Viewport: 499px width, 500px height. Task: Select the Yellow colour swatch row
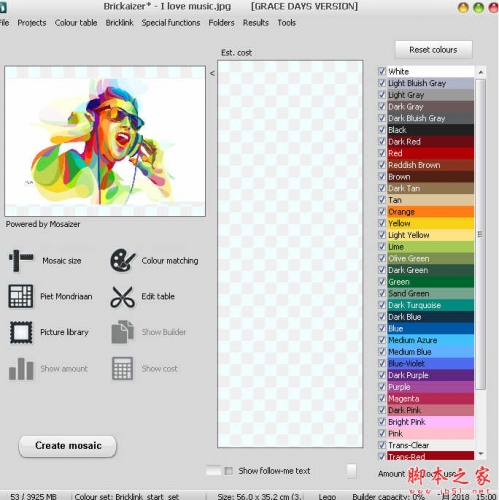coord(431,223)
